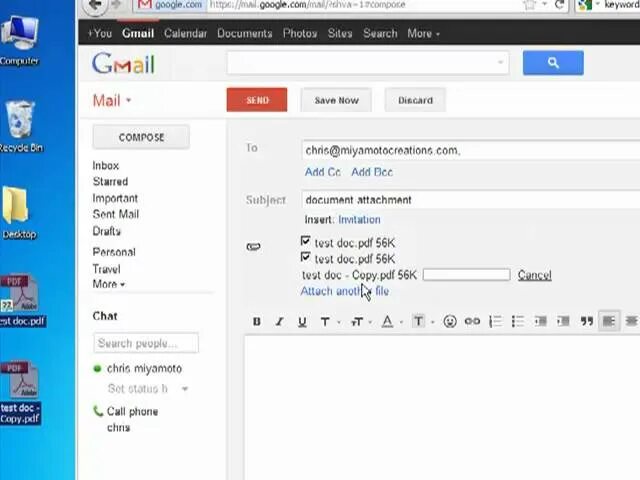
Task: Align text to the left
Action: (609, 322)
